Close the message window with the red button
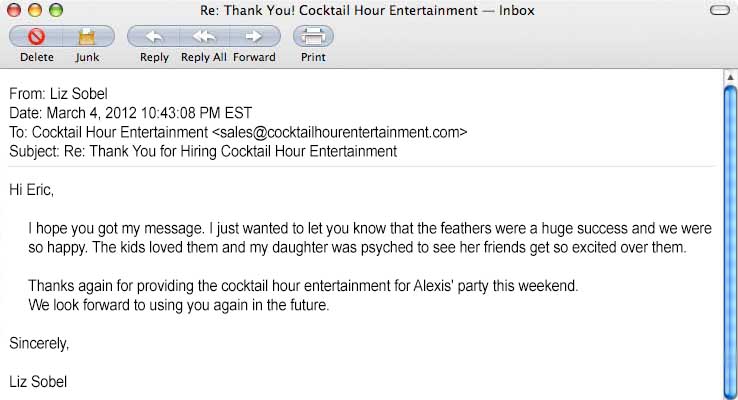The height and width of the screenshot is (400, 738). 15,11
